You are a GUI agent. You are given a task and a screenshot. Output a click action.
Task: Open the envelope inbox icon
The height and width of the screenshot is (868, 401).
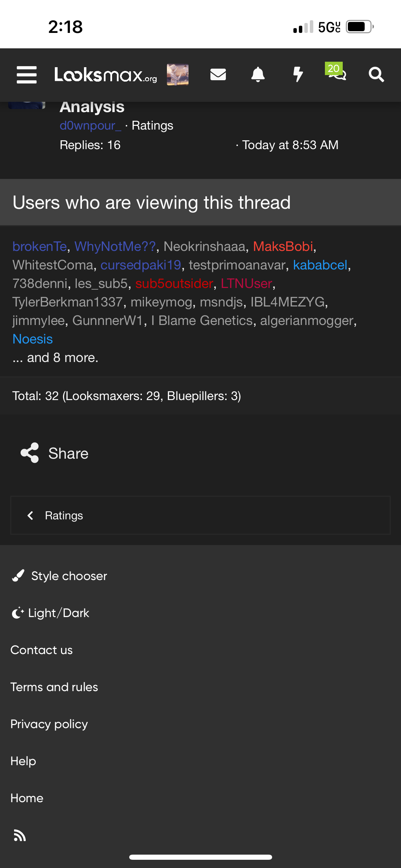click(x=218, y=74)
